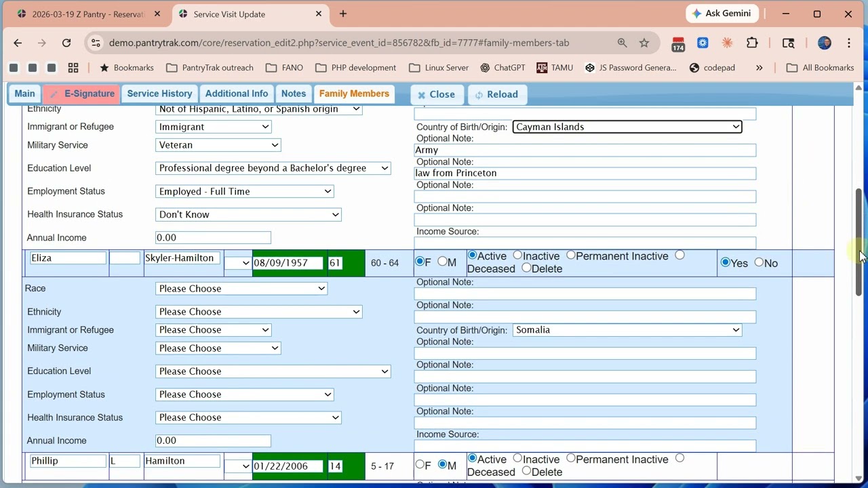Open the Bookmarks star folder
868x488 pixels.
[x=127, y=68]
